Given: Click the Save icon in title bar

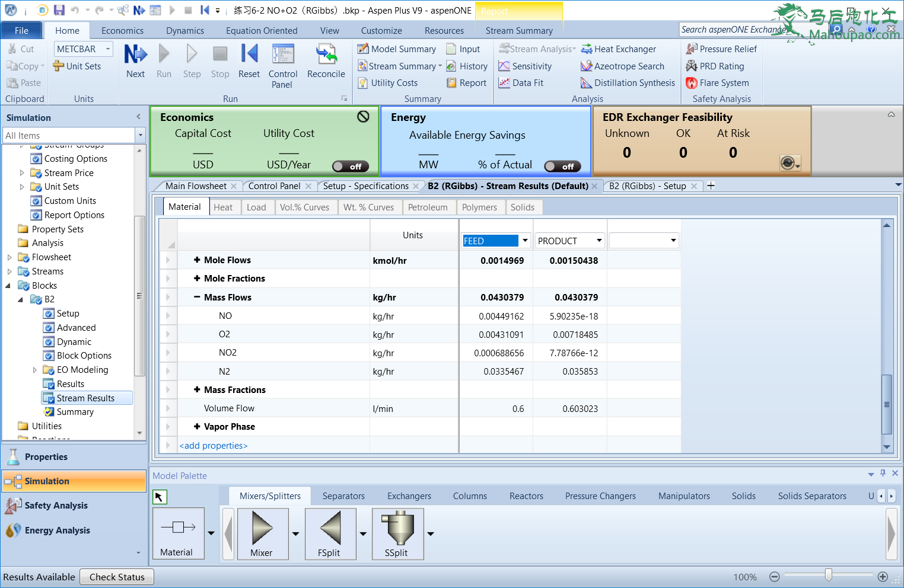Looking at the screenshot, I should pyautogui.click(x=59, y=10).
